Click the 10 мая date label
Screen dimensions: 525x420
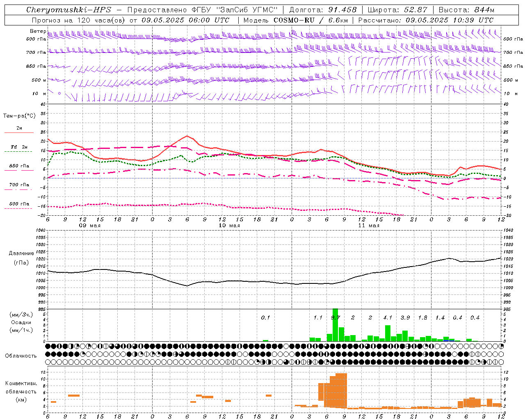(229, 226)
